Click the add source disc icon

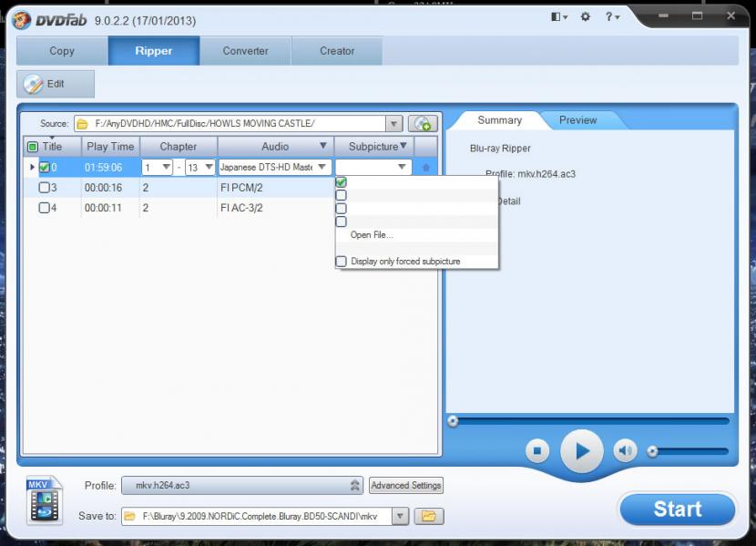(x=423, y=123)
